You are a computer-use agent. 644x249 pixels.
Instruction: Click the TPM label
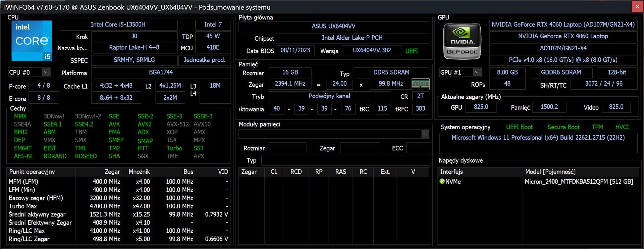click(x=597, y=127)
